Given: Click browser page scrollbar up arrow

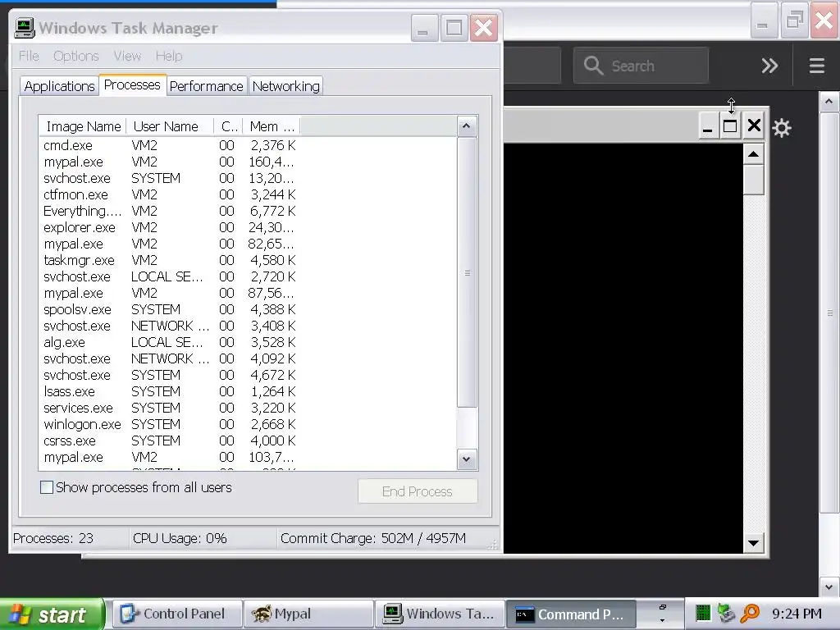Looking at the screenshot, I should click(829, 101).
